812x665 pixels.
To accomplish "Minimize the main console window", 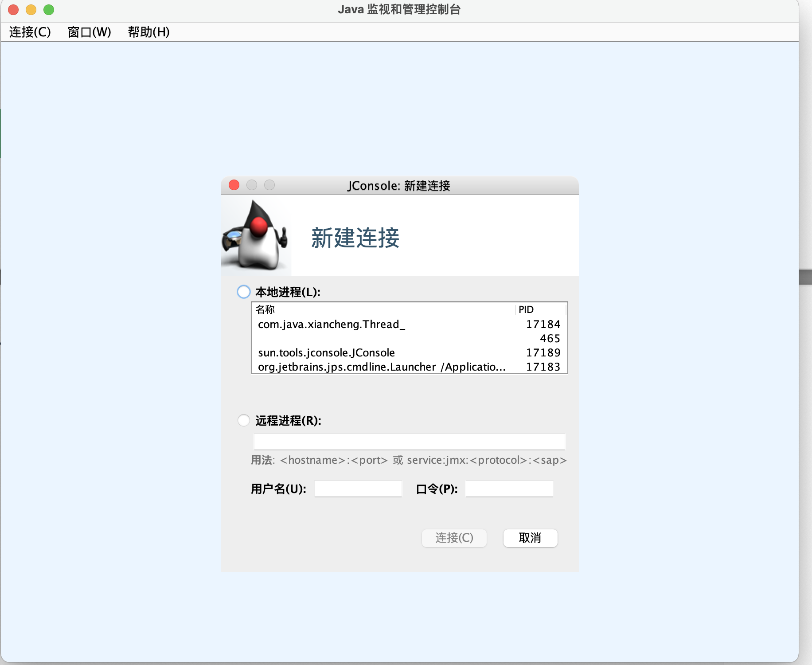I will point(31,9).
